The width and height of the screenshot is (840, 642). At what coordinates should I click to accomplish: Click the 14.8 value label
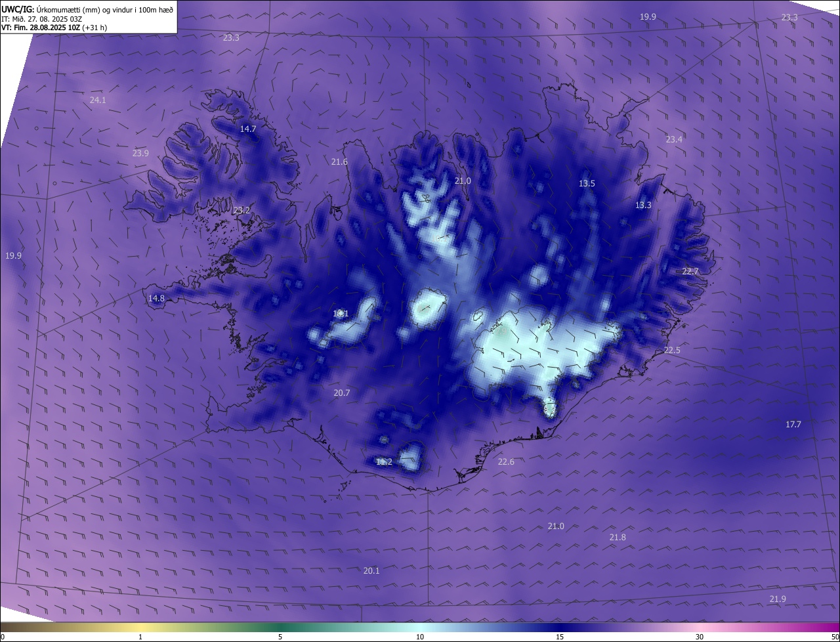[x=156, y=299]
